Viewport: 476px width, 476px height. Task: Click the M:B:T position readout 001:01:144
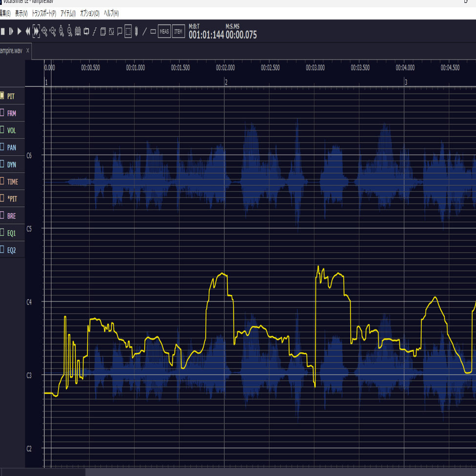pyautogui.click(x=206, y=35)
